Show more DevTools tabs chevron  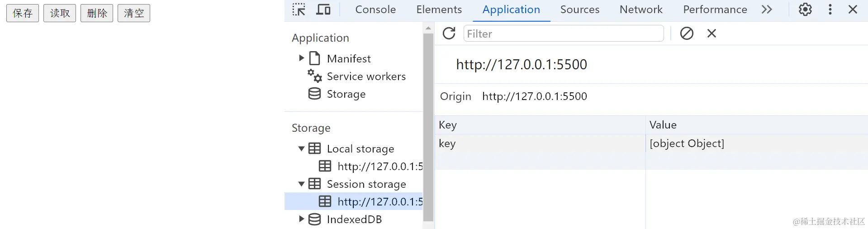tap(767, 10)
